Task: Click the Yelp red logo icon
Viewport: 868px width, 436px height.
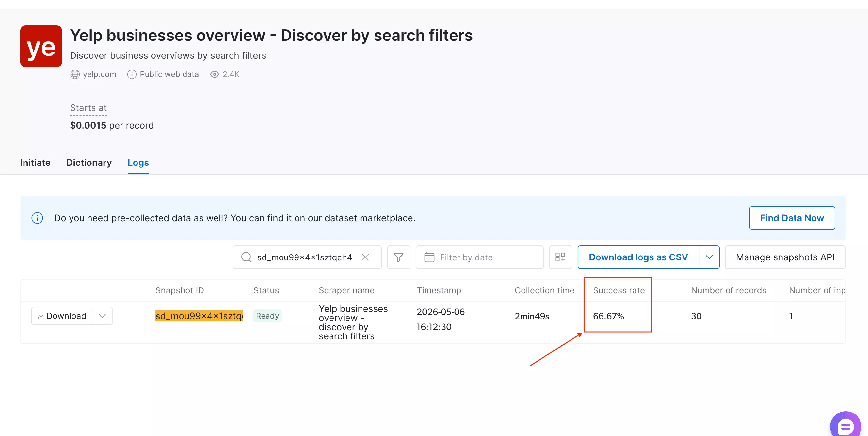Action: 41,46
